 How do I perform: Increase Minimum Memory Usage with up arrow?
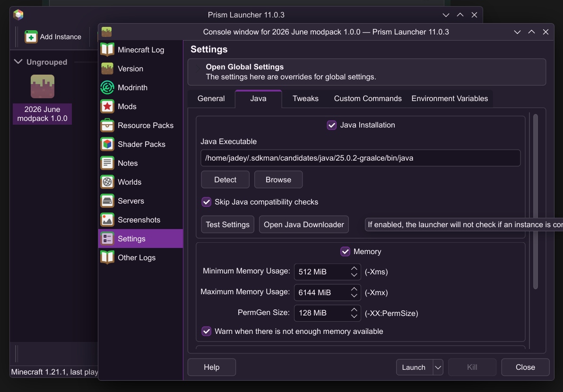tap(354, 268)
